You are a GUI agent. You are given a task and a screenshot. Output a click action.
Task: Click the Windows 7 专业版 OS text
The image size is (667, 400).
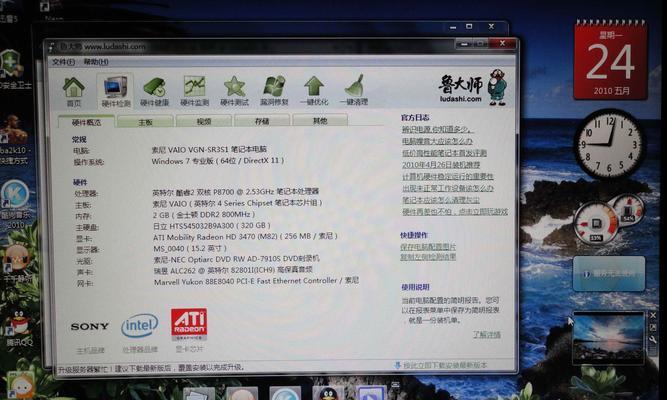pos(218,161)
